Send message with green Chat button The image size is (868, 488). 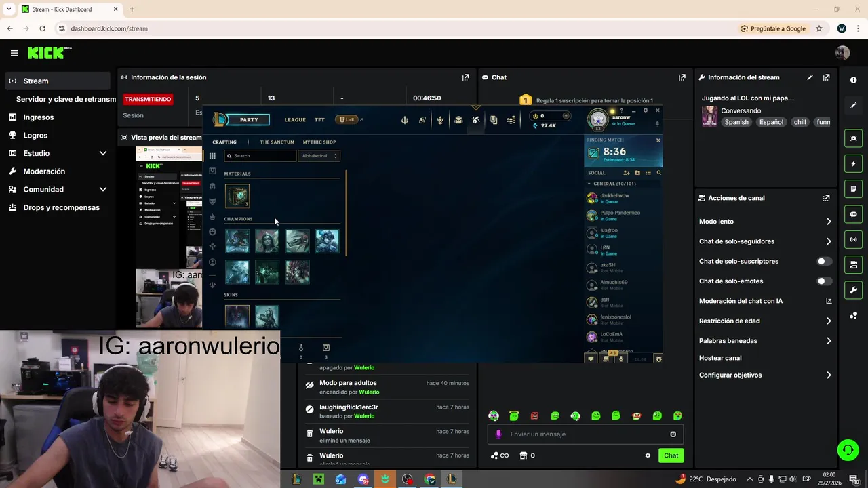(671, 455)
